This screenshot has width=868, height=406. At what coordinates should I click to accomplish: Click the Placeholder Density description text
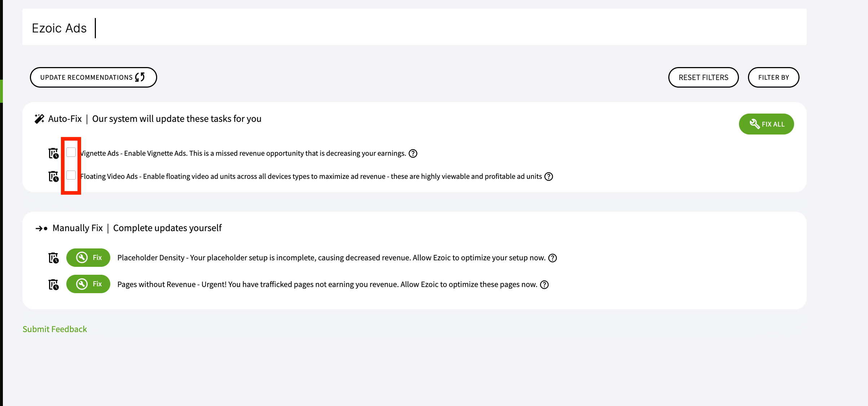tap(331, 258)
